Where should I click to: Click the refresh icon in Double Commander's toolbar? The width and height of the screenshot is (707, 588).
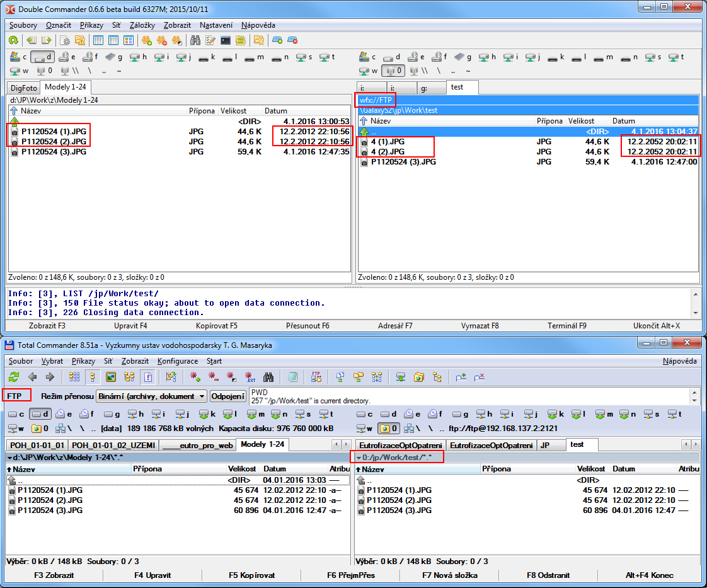13,40
